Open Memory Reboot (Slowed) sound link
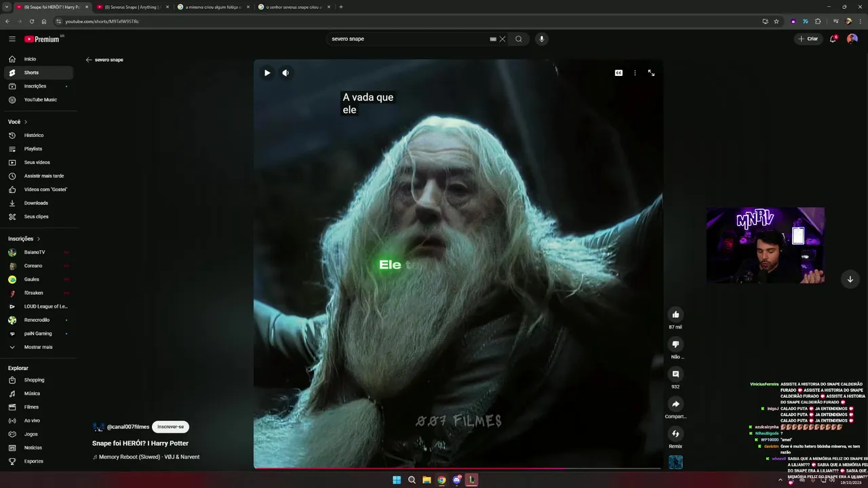The image size is (868, 488). pyautogui.click(x=149, y=457)
